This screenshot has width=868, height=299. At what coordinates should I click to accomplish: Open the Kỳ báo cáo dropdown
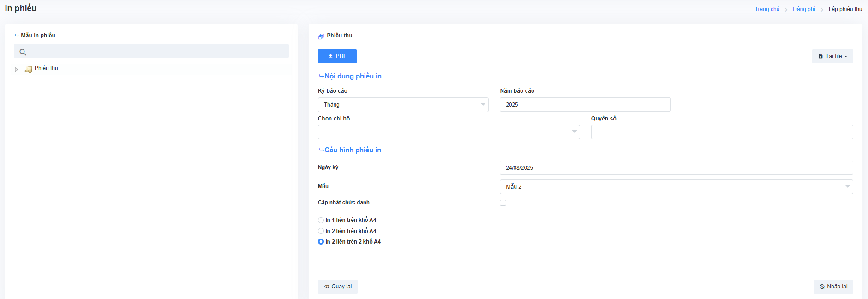(402, 105)
